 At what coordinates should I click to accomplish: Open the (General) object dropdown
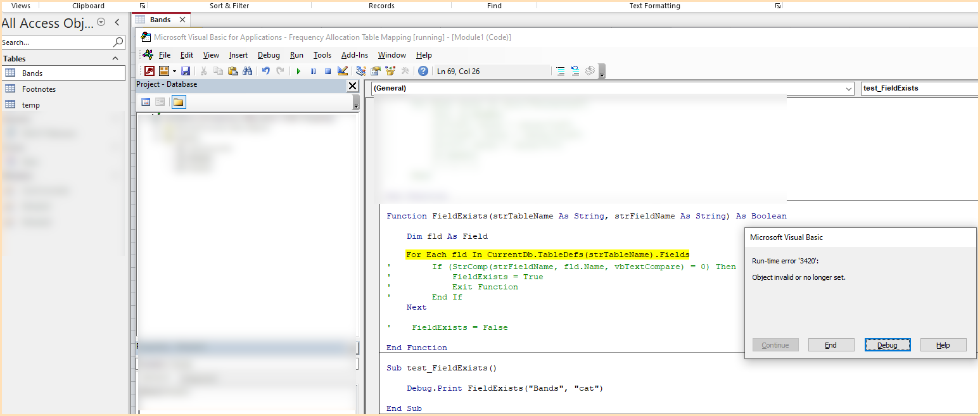[x=613, y=89]
